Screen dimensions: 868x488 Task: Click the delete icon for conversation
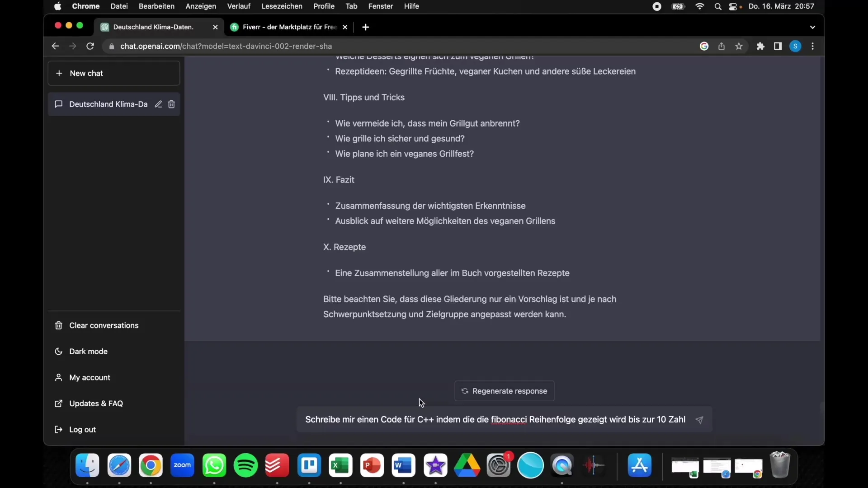pos(172,104)
